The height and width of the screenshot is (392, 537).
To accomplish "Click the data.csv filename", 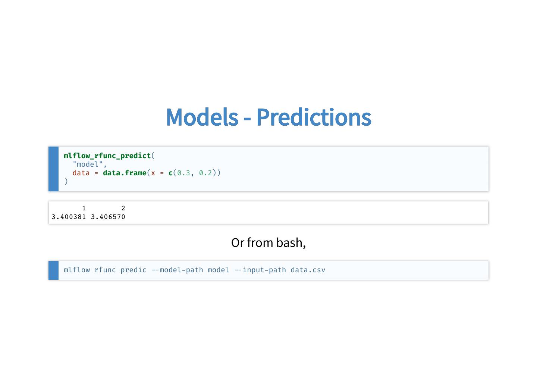I will tap(308, 270).
